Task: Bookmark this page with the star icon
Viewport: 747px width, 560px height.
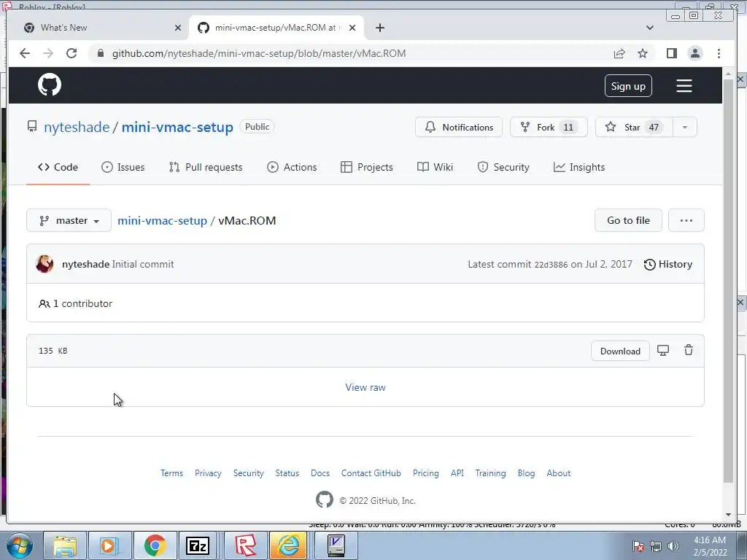Action: click(643, 53)
